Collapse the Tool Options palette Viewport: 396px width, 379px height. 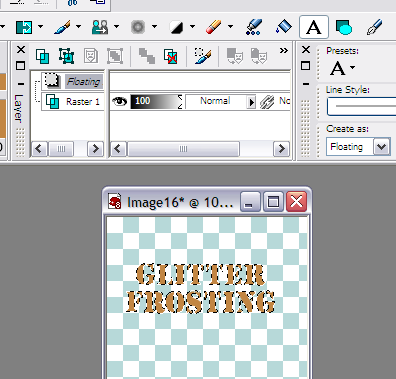pyautogui.click(x=306, y=84)
